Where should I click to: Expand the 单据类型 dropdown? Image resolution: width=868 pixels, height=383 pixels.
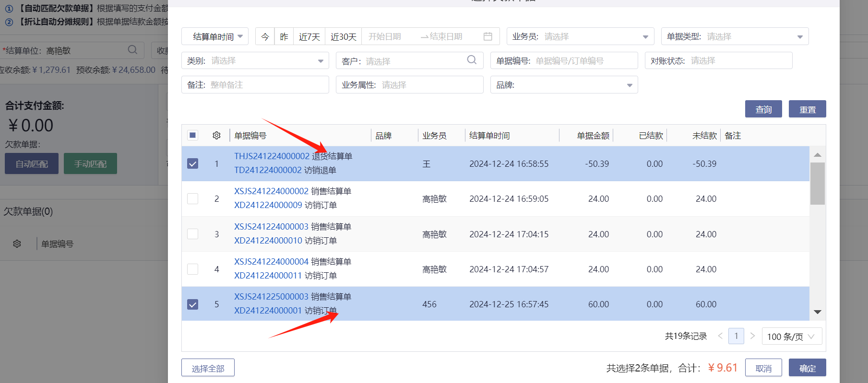click(735, 36)
